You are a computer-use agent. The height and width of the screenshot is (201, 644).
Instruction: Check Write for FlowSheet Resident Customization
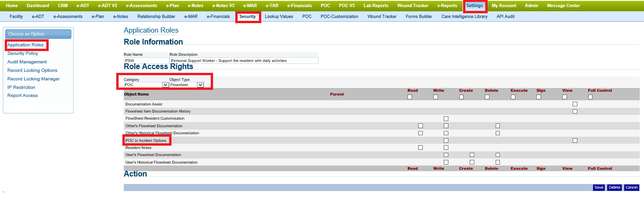point(446,119)
